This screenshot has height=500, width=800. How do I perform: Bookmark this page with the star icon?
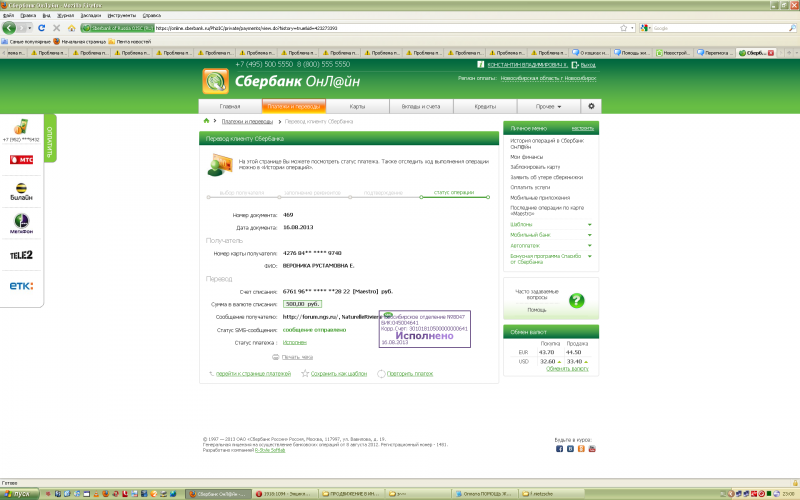point(623,28)
